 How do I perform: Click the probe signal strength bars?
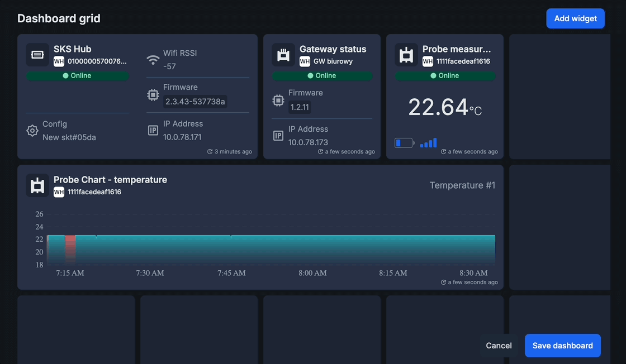tap(428, 143)
